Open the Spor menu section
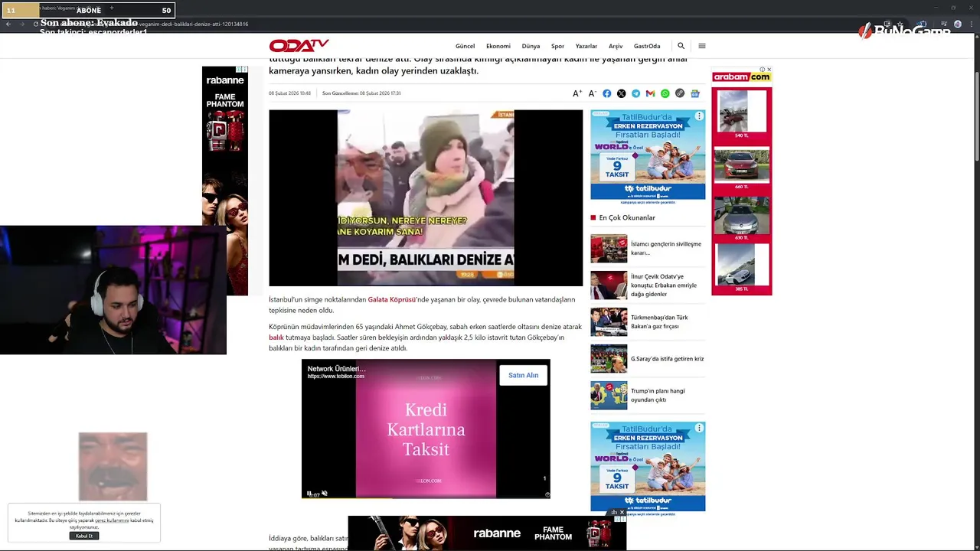Image resolution: width=980 pixels, height=551 pixels. pyautogui.click(x=557, y=46)
